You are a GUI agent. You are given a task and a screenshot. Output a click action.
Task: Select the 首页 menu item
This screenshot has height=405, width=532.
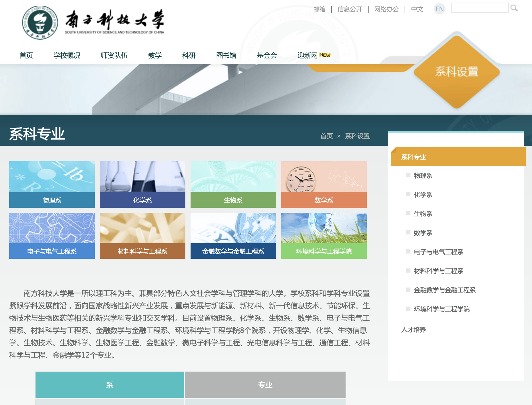click(27, 55)
